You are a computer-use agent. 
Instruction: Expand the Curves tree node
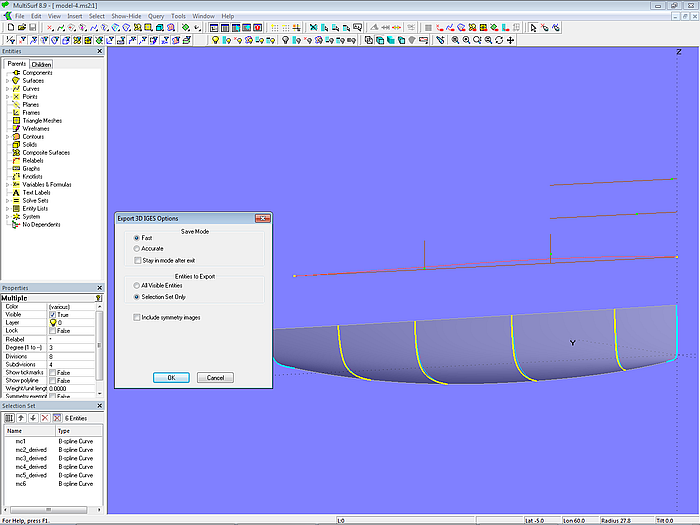click(x=7, y=89)
